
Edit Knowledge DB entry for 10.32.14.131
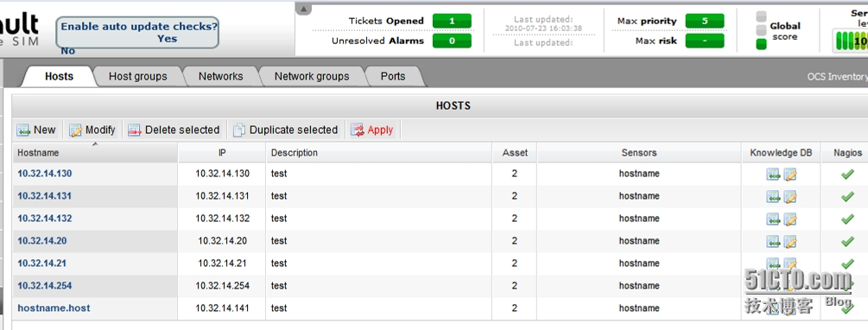pyautogui.click(x=790, y=197)
